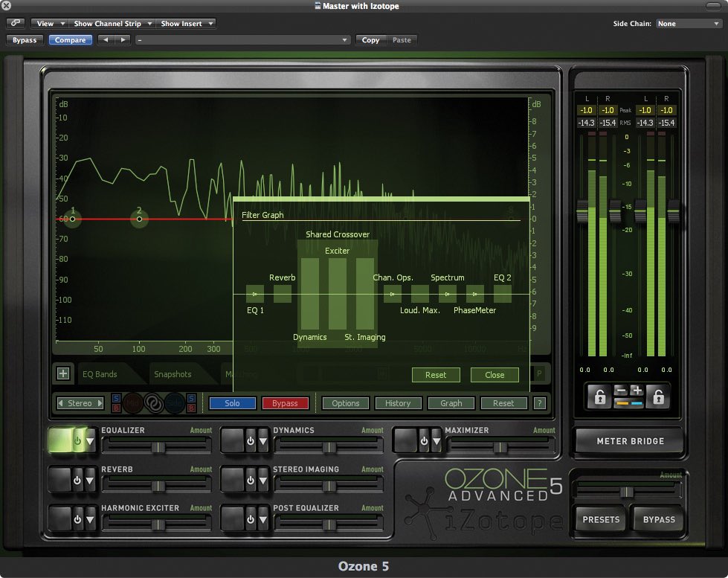Open the History panel
The width and height of the screenshot is (728, 578).
(x=398, y=403)
